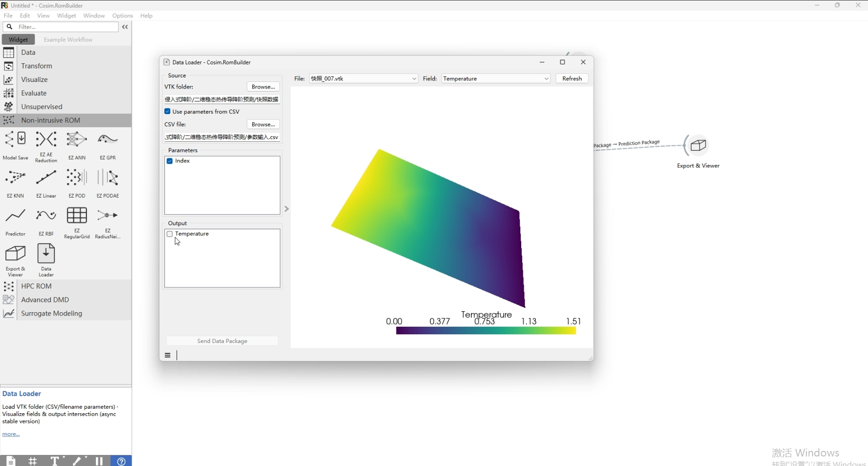Select the EZ RBF widget
The width and height of the screenshot is (868, 466).
tap(46, 222)
